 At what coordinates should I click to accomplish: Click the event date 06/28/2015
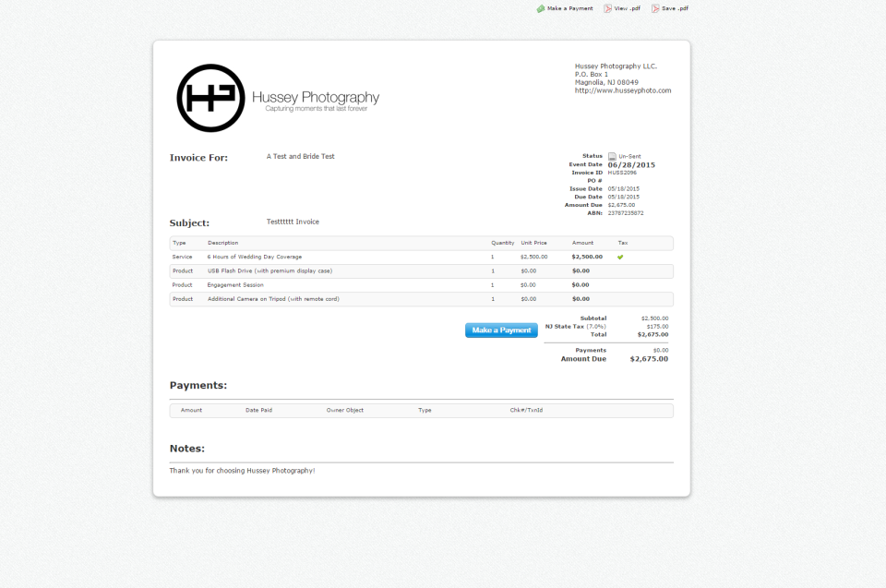click(631, 165)
